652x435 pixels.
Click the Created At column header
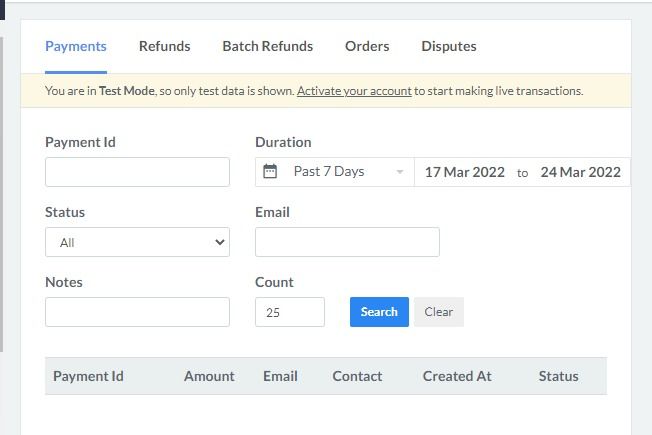pos(457,376)
